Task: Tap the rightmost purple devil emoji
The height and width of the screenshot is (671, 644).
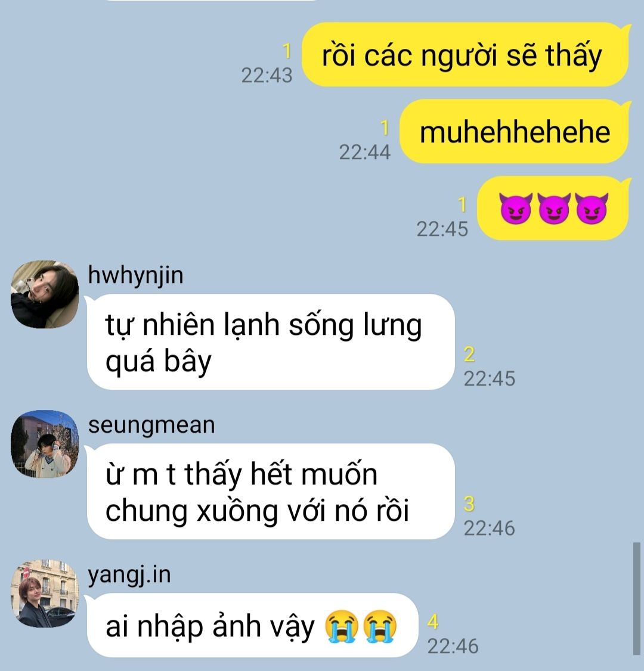Action: click(592, 209)
